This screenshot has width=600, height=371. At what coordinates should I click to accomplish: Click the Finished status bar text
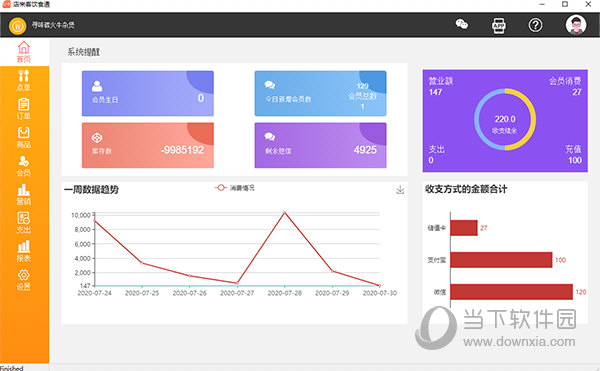(x=11, y=368)
